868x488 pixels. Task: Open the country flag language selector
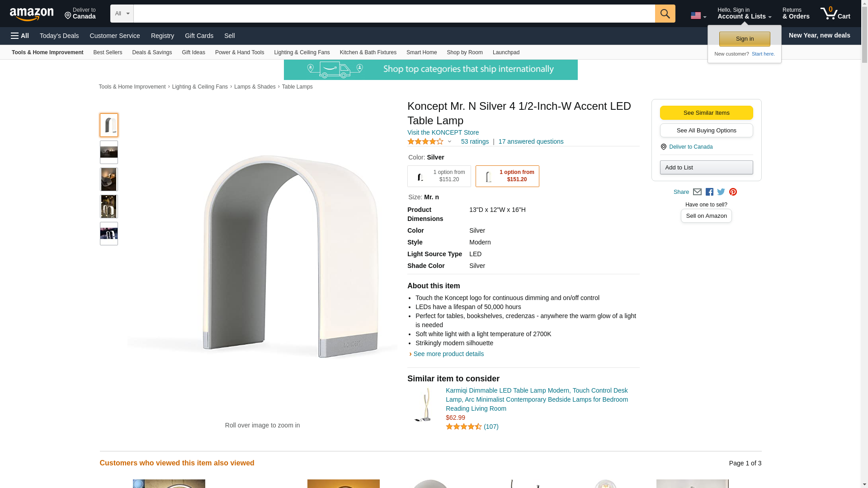click(x=698, y=15)
